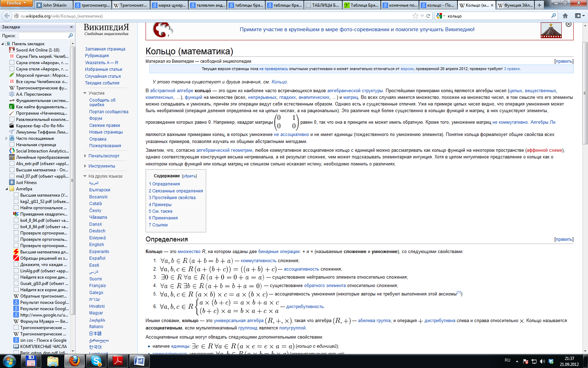Switch to the марка цукер... tab
Screen dimensions: 588x368
click(169, 5)
